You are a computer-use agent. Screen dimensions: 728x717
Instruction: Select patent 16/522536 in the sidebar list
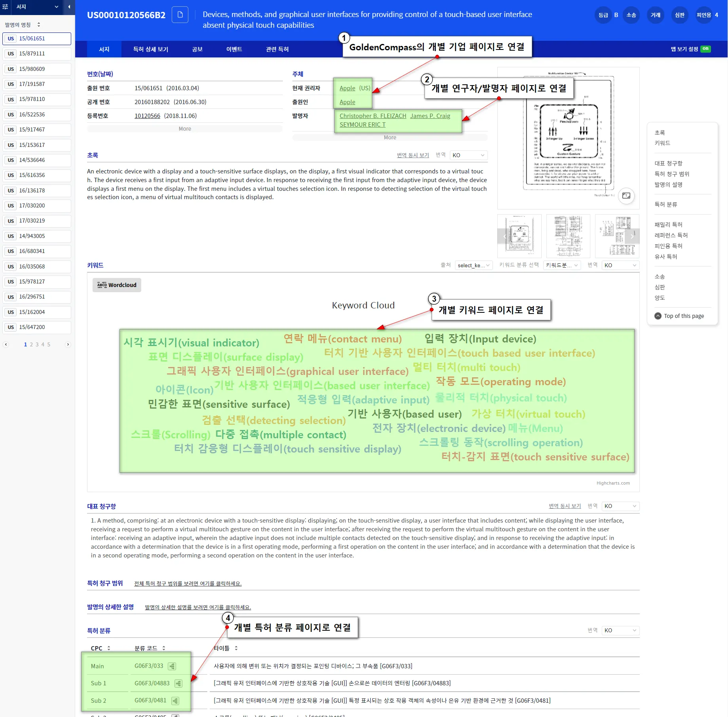37,114
